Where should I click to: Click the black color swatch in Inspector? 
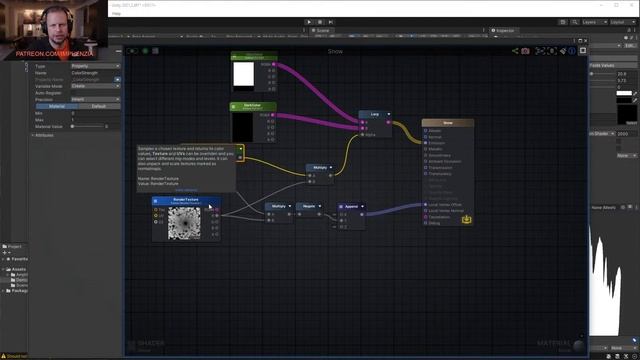[x=624, y=100]
